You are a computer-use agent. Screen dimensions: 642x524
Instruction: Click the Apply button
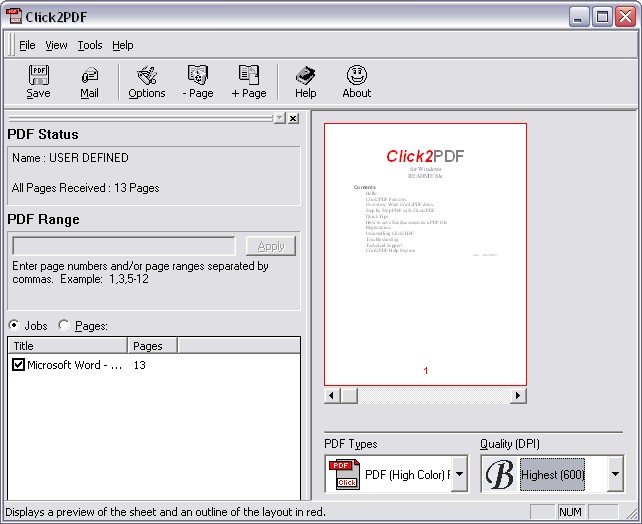271,246
